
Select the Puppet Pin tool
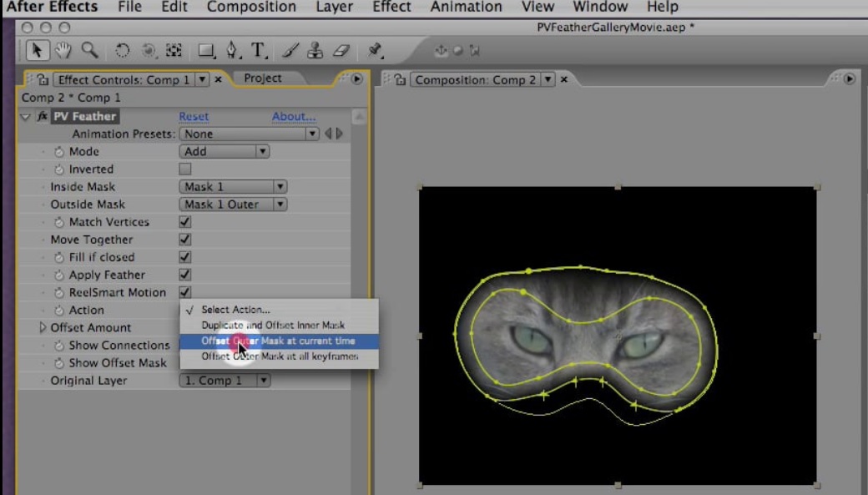click(375, 50)
